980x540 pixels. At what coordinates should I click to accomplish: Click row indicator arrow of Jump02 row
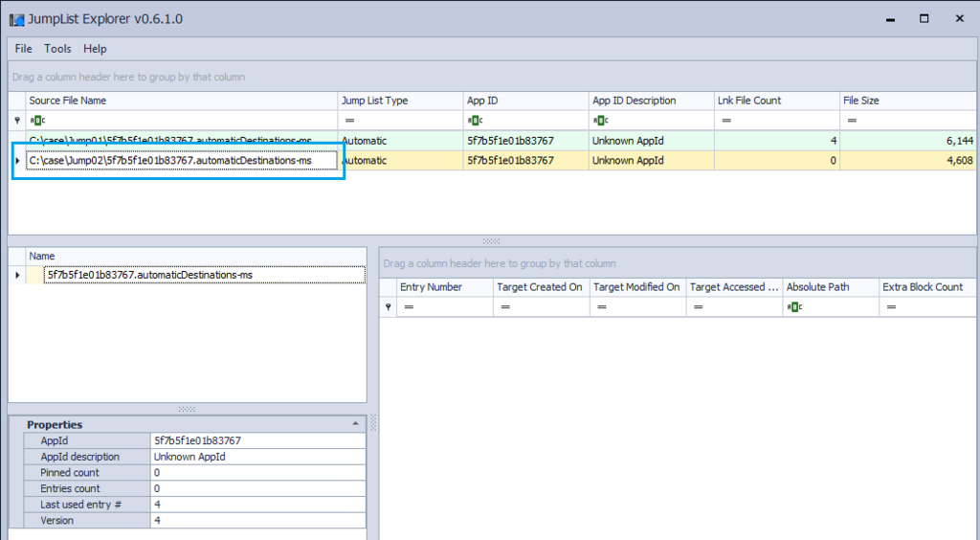[x=17, y=161]
